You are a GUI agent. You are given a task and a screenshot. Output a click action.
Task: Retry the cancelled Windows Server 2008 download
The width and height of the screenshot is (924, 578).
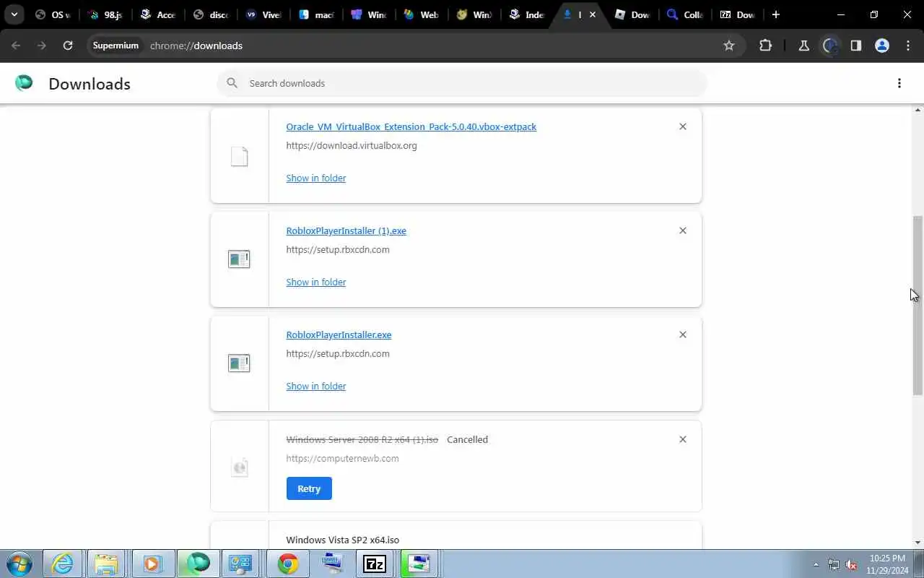tap(309, 488)
